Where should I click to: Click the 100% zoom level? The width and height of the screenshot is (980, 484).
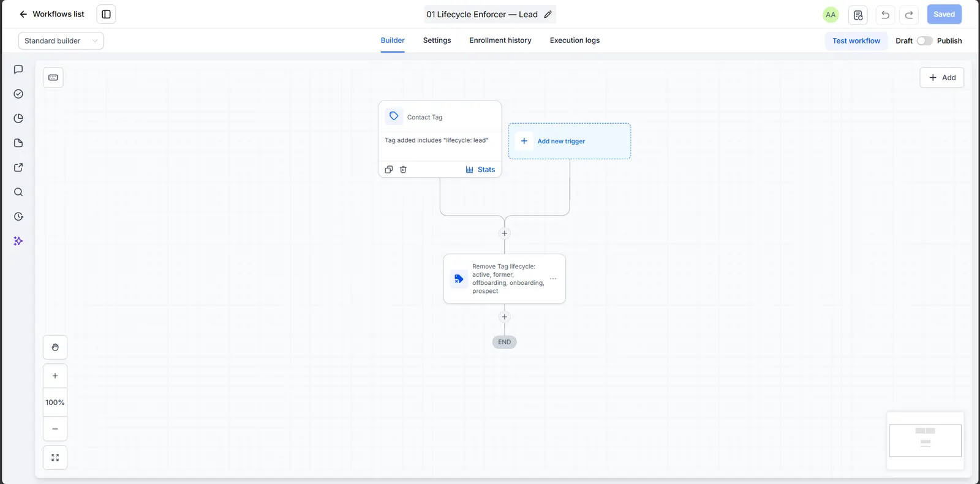coord(55,403)
